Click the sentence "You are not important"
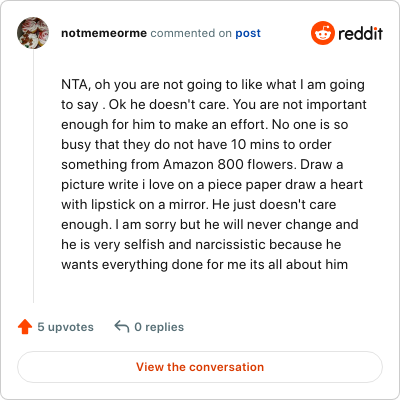This screenshot has width=400, height=400. click(300, 104)
